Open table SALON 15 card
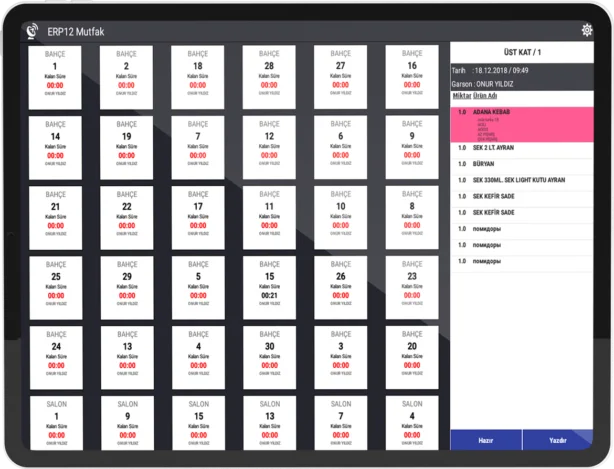The width and height of the screenshot is (614, 469). click(199, 423)
